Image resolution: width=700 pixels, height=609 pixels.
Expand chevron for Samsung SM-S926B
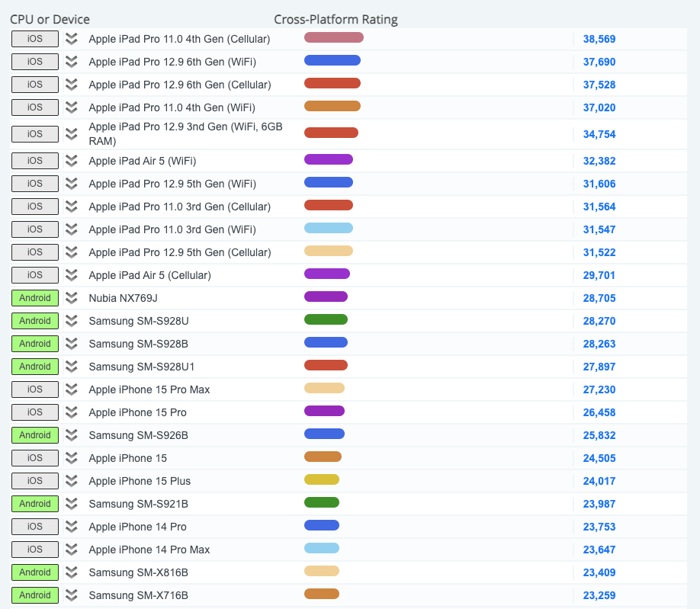click(72, 435)
